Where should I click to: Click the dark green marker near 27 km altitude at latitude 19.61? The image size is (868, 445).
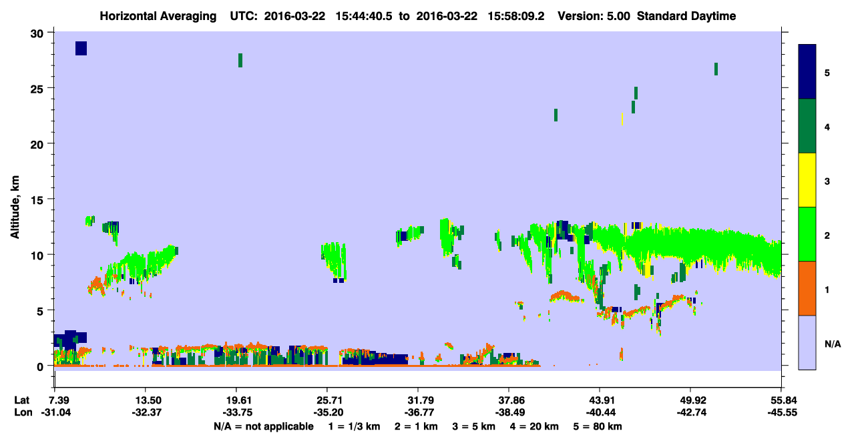240,60
